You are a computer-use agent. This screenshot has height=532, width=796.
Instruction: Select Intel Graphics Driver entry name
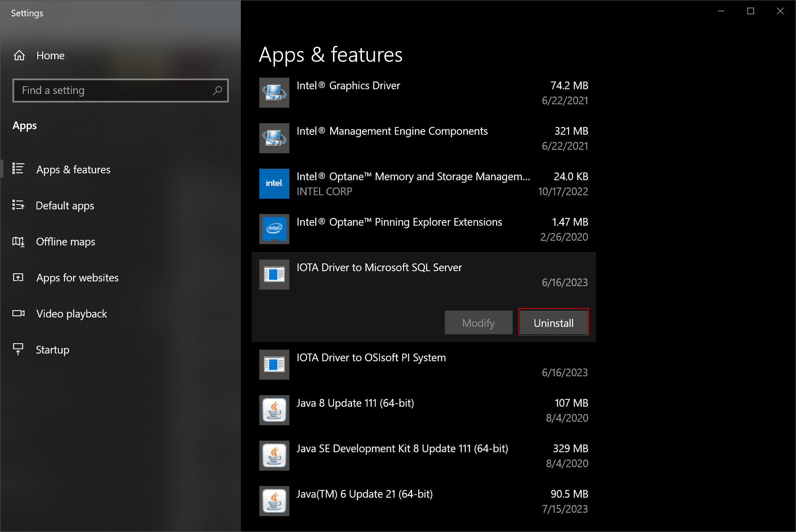tap(348, 85)
